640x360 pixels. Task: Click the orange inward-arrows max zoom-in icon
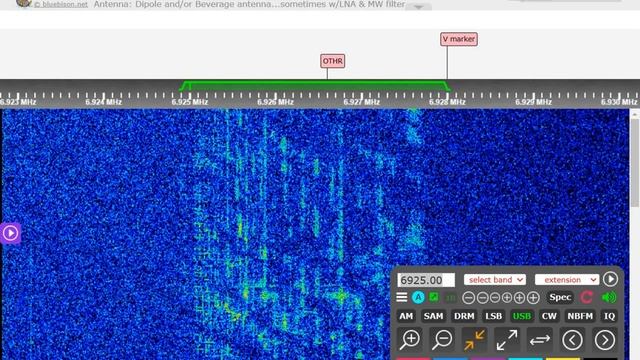[474, 340]
